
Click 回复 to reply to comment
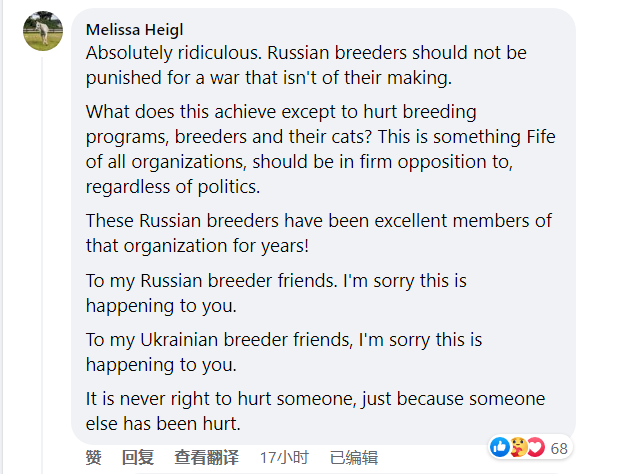(x=137, y=457)
